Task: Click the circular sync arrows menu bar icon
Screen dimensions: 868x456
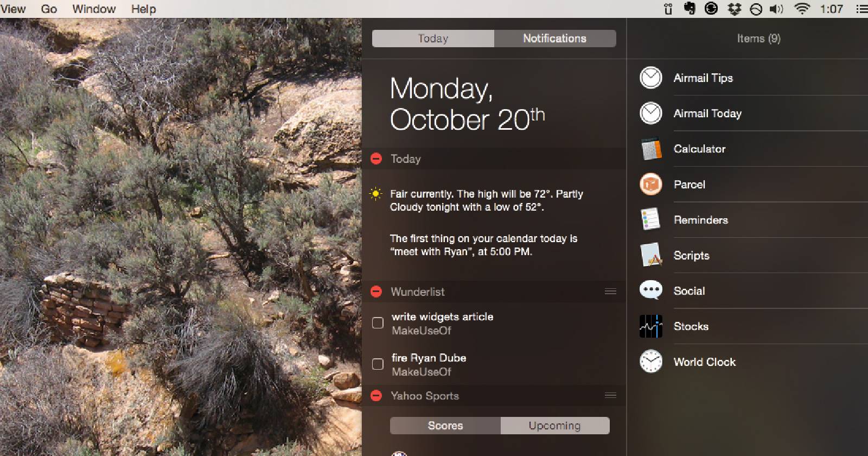Action: [711, 9]
